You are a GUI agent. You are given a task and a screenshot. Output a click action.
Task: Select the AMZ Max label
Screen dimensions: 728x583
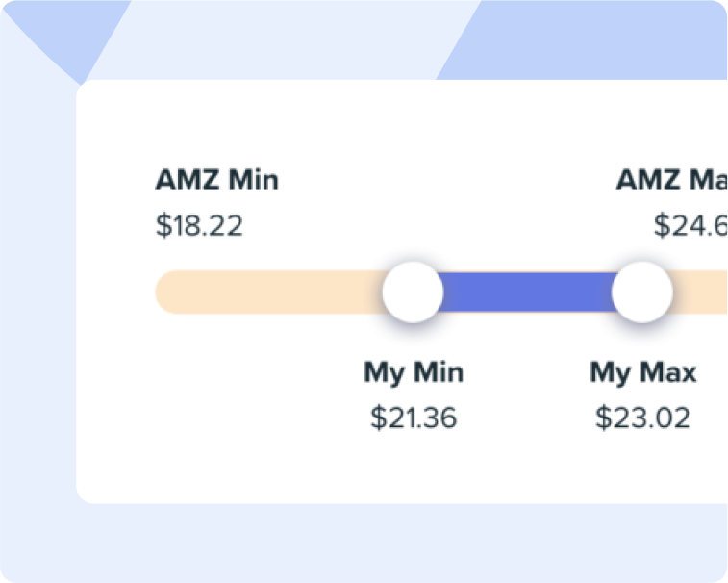pos(671,180)
